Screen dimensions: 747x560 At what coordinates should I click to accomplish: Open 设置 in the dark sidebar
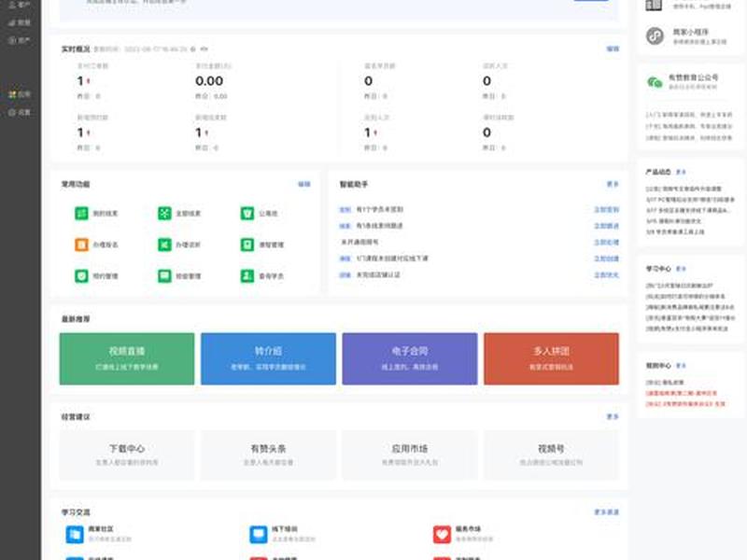pos(20,112)
